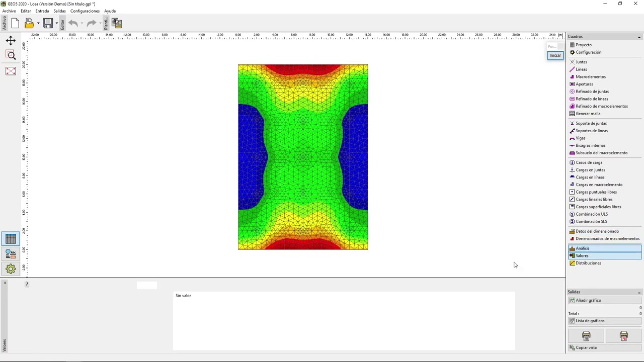644x362 pixels.
Task: Expand the bottom panel chevron arrow
Action: pos(27,284)
